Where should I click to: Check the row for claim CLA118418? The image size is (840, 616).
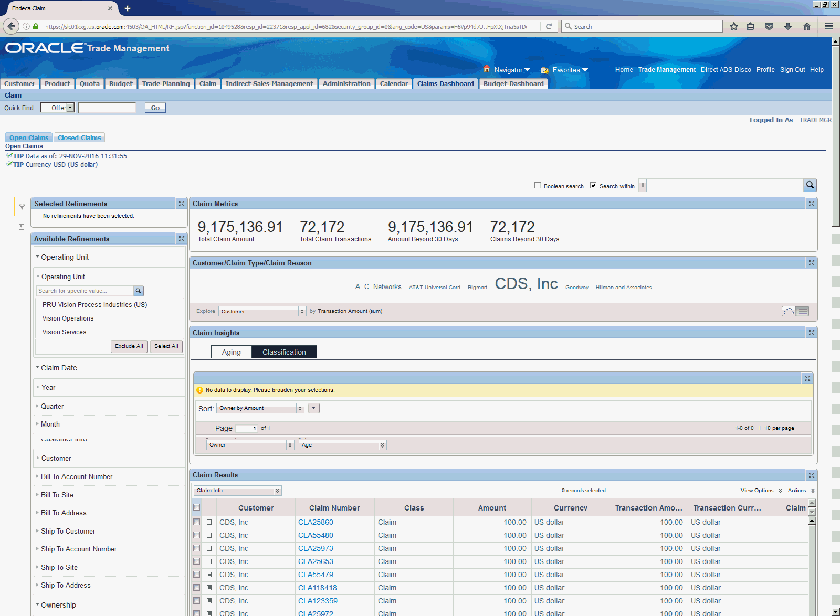point(197,588)
